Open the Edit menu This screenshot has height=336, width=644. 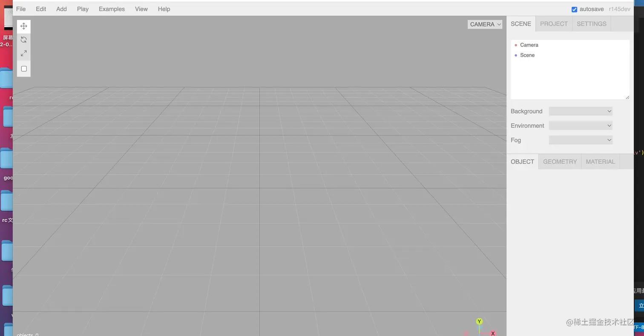coord(41,9)
